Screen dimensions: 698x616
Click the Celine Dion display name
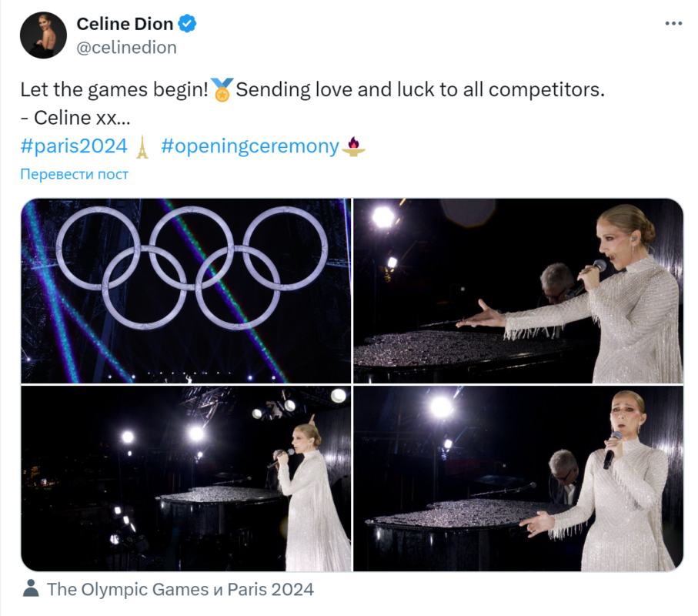click(x=125, y=24)
